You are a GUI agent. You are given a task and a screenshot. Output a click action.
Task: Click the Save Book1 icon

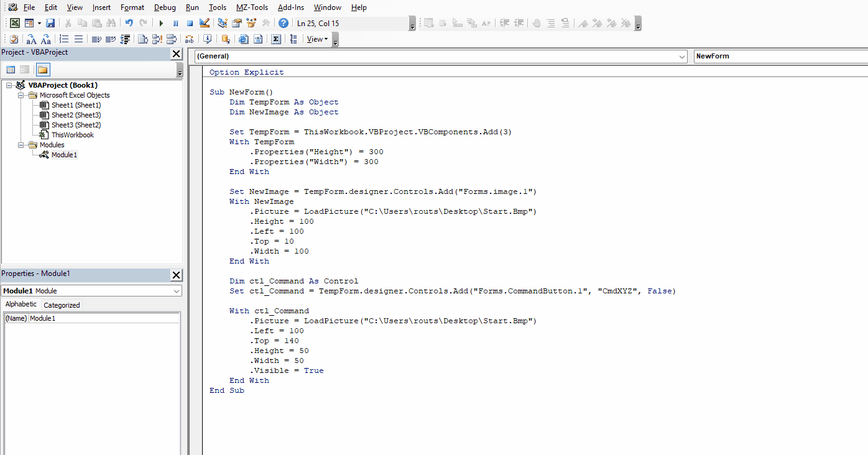pos(50,23)
